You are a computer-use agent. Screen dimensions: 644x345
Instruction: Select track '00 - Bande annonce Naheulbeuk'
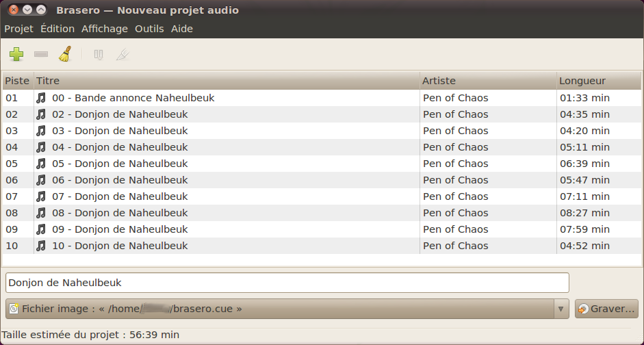click(x=133, y=98)
